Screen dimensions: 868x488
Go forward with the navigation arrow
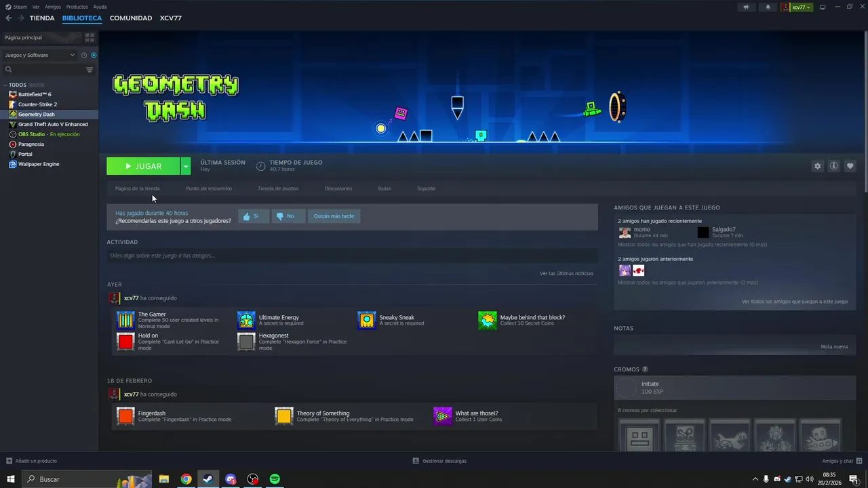coord(21,18)
